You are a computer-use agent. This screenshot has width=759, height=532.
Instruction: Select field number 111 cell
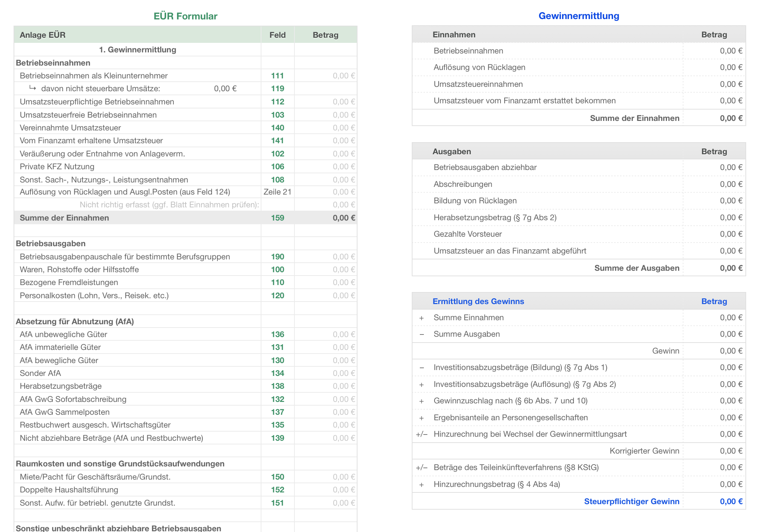[277, 76]
